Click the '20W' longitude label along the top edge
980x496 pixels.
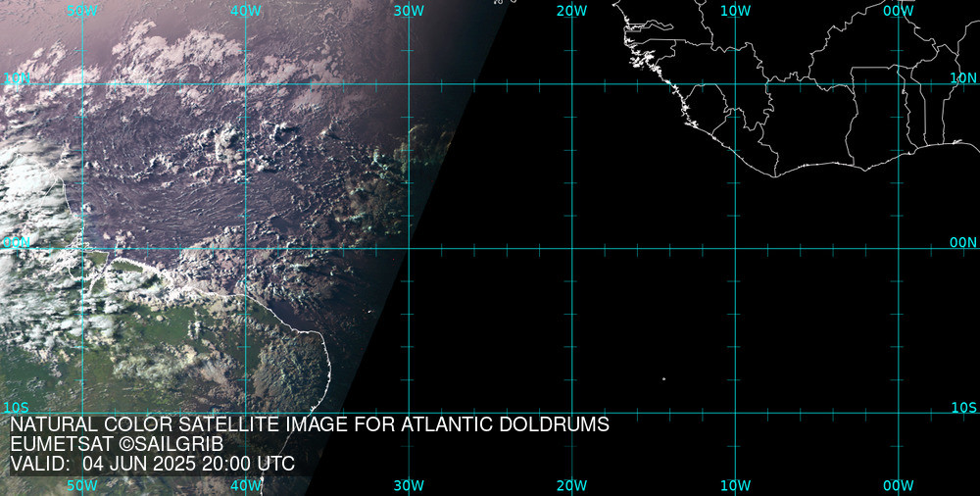(572, 11)
